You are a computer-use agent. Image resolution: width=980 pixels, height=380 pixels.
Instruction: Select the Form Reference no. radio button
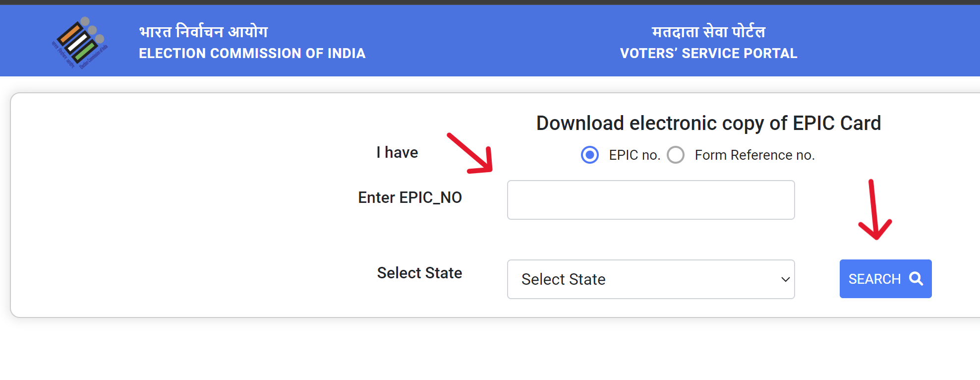coord(675,155)
